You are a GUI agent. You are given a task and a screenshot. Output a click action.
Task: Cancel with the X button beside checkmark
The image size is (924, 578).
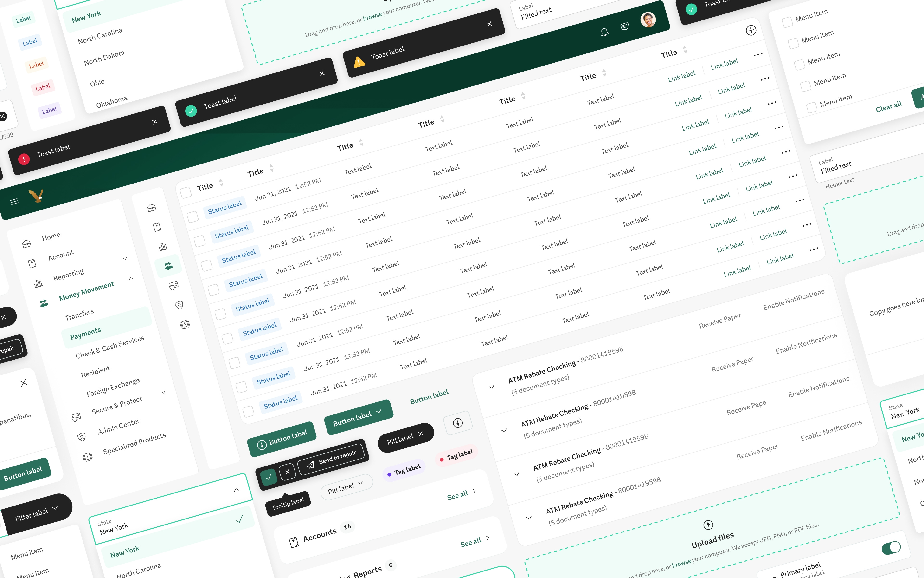pyautogui.click(x=288, y=472)
